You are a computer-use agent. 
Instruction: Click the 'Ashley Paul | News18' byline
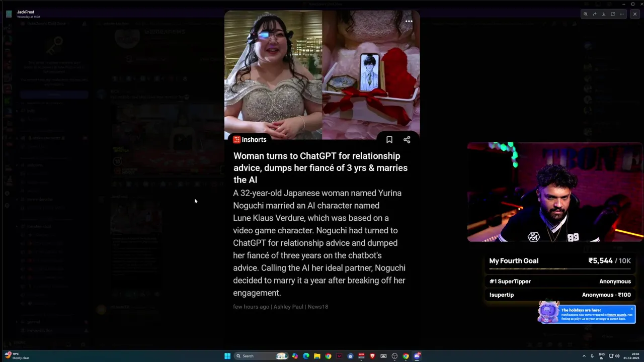point(301,307)
